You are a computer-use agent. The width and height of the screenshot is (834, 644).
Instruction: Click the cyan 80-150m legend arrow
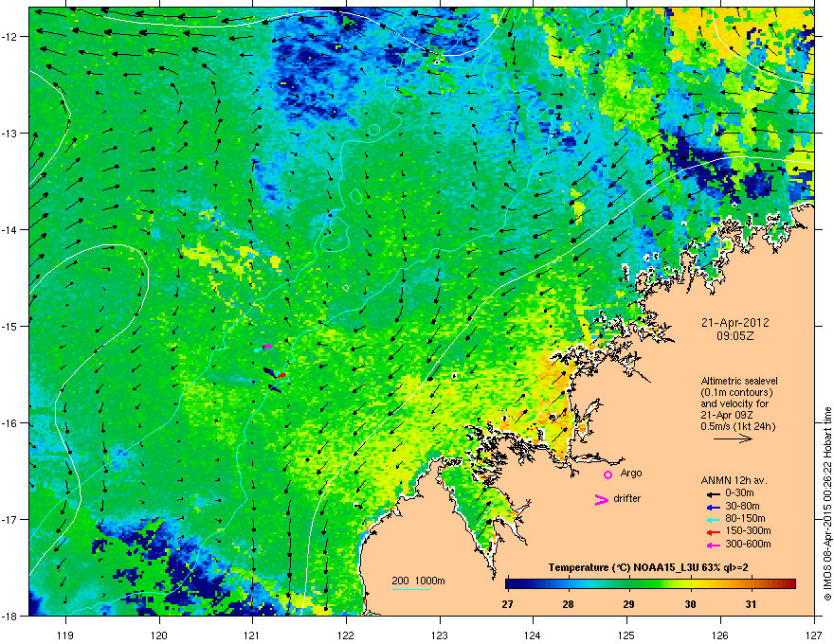point(714,519)
